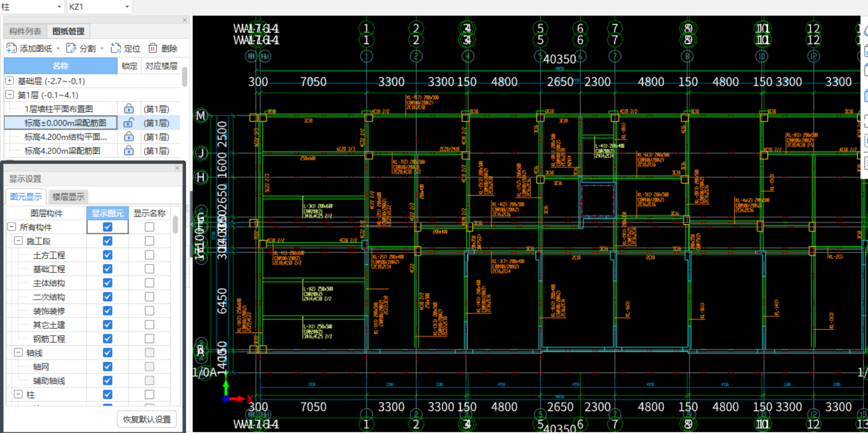The width and height of the screenshot is (868, 433).
Task: Toggle lock for 标高4.200m梁配筋图
Action: pyautogui.click(x=129, y=151)
